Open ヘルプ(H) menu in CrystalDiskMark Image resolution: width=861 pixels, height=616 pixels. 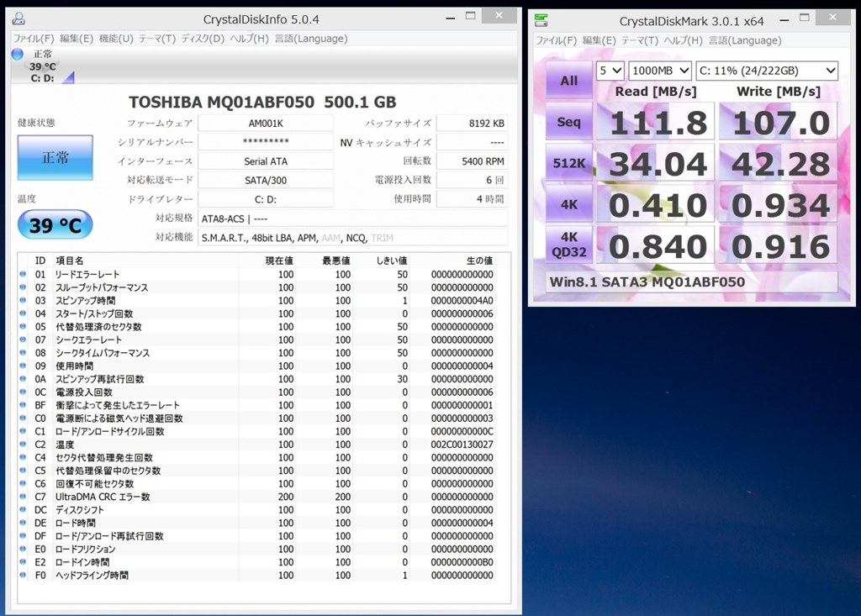(x=683, y=40)
